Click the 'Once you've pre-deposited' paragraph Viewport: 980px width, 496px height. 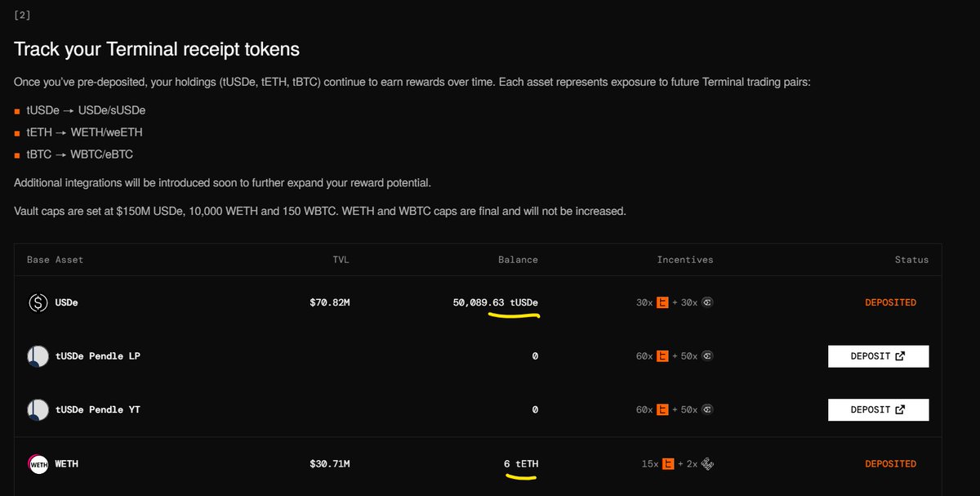(x=412, y=83)
